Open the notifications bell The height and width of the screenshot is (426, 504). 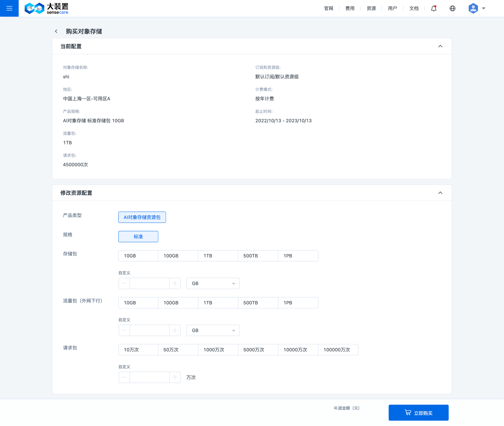pyautogui.click(x=433, y=8)
